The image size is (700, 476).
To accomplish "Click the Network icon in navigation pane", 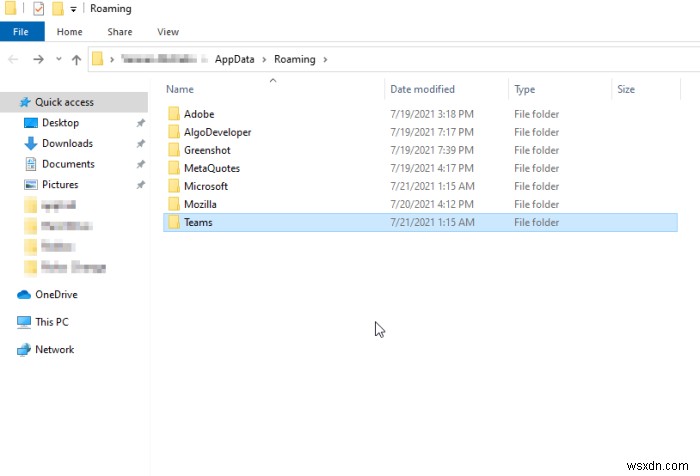I will coord(24,350).
